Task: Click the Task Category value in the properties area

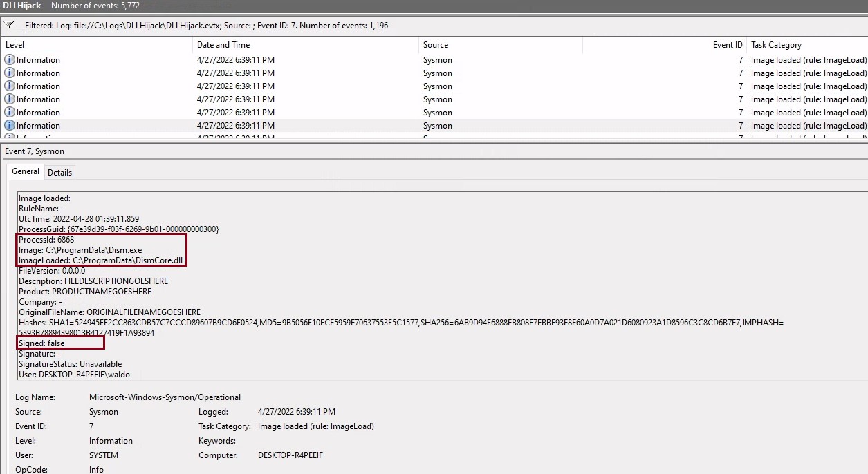Action: point(315,426)
